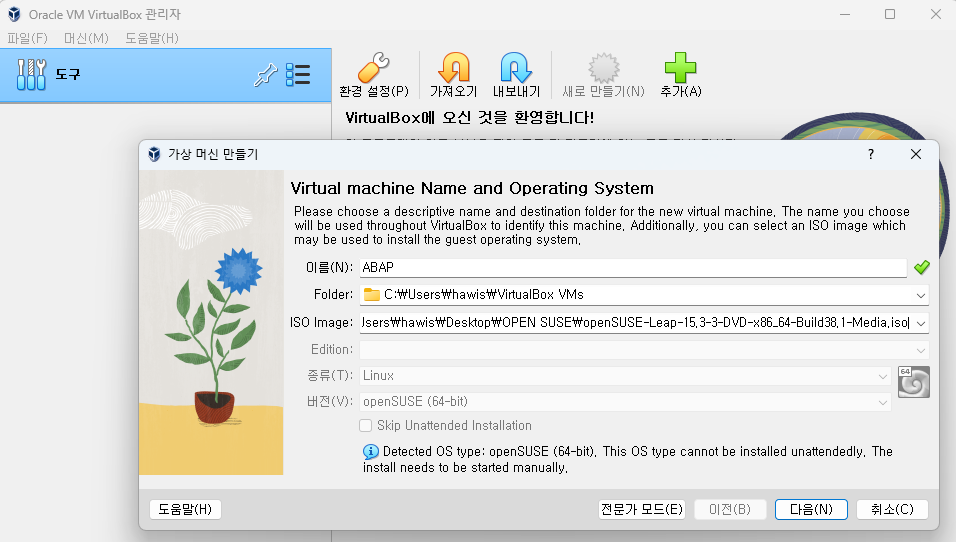Open the 환경 설정(P) preferences tool
Screen dimensions: 956x542
point(374,75)
